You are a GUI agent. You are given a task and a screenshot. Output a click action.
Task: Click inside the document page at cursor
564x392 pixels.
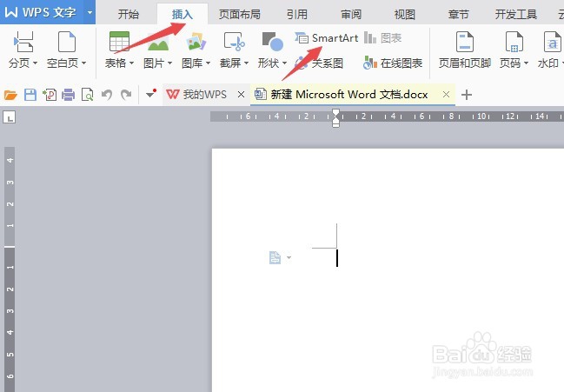pos(337,258)
